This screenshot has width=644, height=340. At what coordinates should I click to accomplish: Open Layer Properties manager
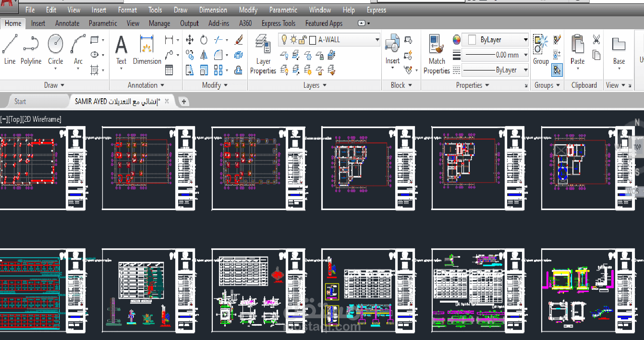(x=263, y=54)
